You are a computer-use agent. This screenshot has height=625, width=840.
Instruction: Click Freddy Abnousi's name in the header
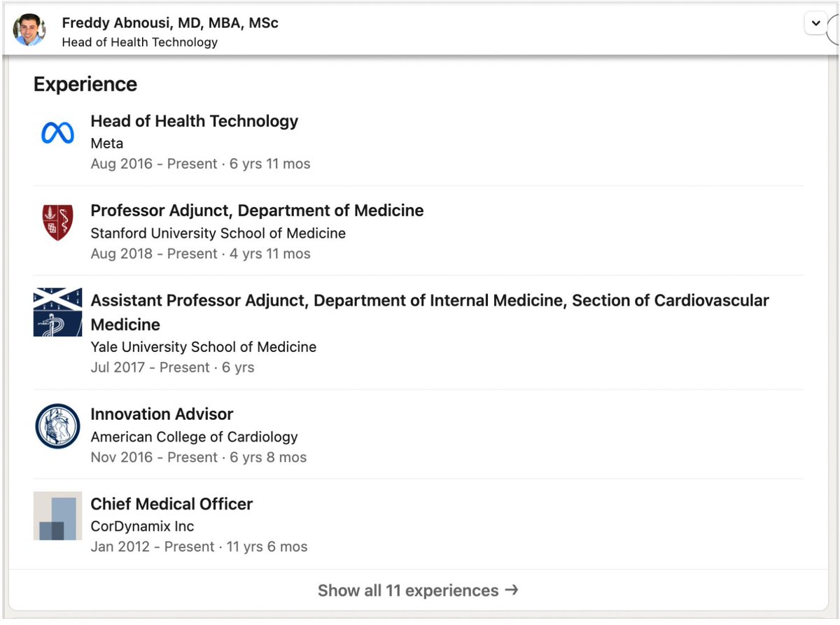pos(170,22)
